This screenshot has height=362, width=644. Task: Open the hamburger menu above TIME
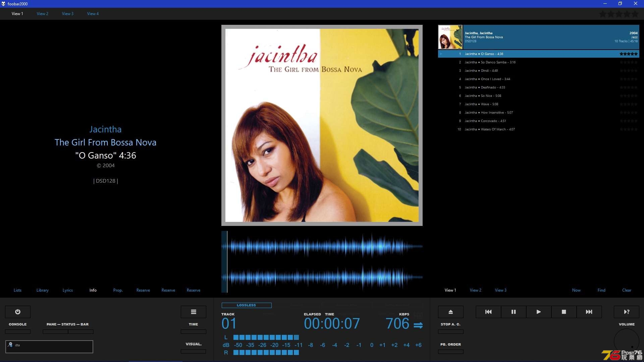tap(194, 312)
